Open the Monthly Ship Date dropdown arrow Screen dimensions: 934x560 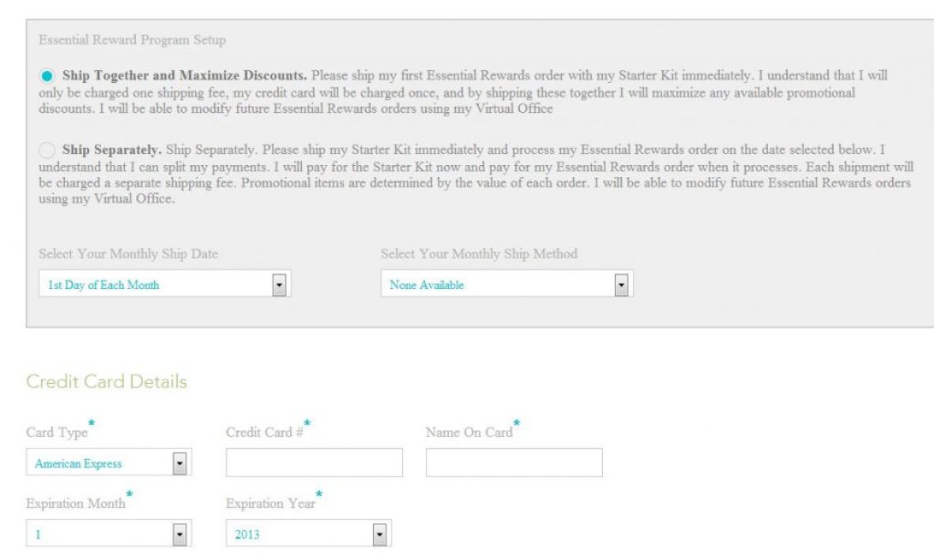click(278, 284)
